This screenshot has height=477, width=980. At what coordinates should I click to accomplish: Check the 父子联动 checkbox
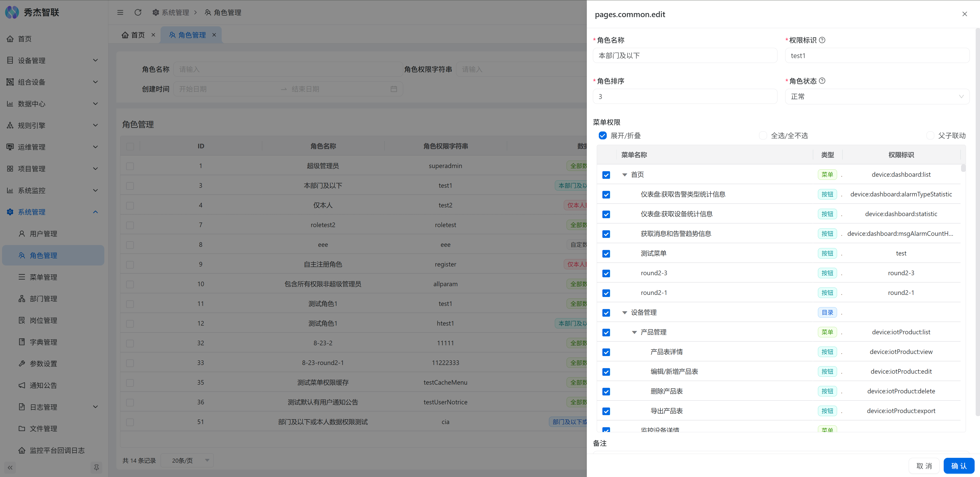930,136
